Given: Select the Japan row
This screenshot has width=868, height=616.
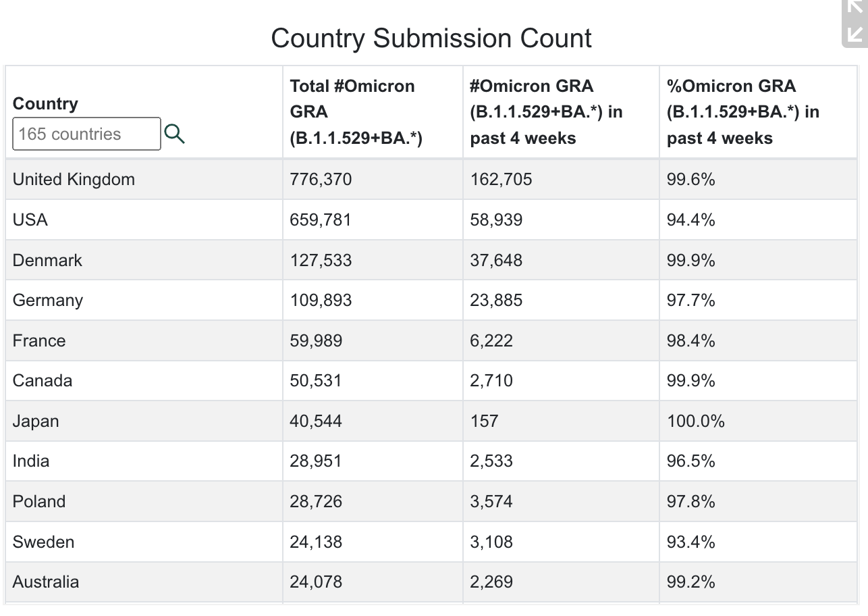Looking at the screenshot, I should [36, 421].
